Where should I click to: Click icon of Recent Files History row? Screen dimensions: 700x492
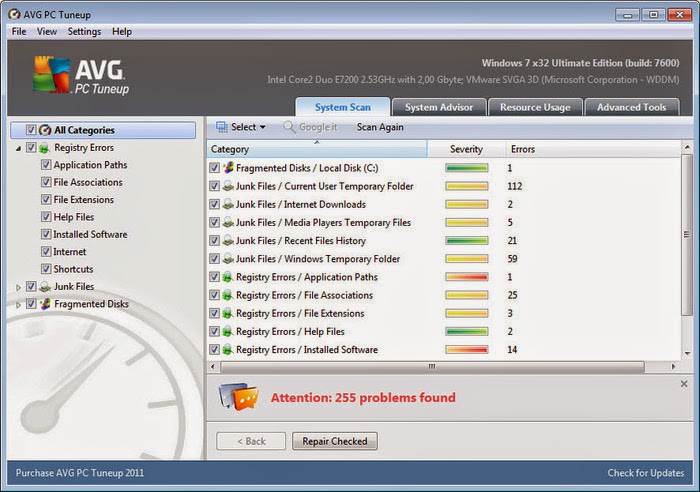228,241
